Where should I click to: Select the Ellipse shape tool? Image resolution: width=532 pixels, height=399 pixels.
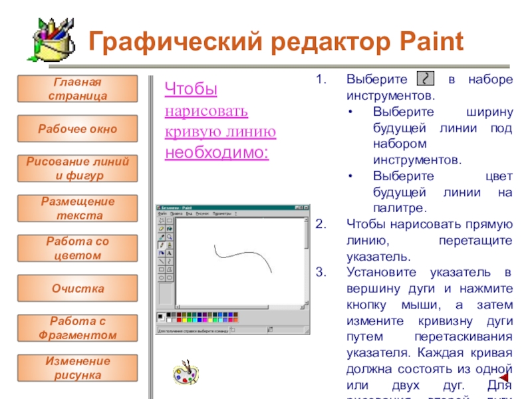[162, 277]
